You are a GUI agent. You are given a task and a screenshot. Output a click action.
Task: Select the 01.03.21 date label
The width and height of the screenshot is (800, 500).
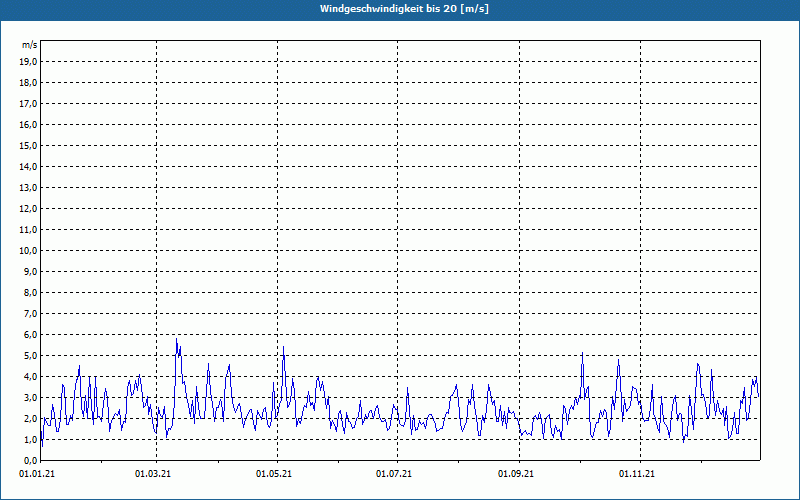(x=153, y=474)
